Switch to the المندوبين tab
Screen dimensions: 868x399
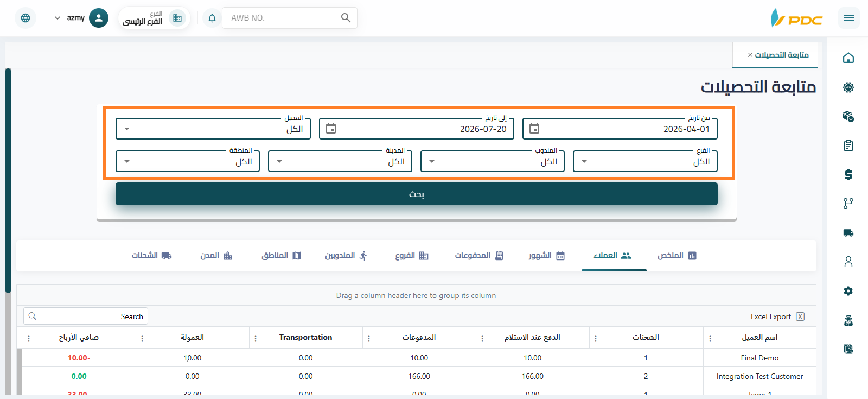tap(346, 256)
